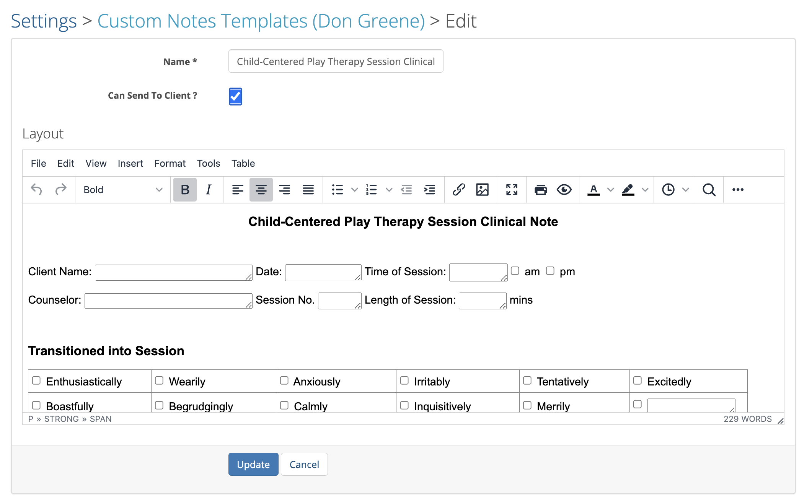Viewport: 812px width, 504px height.
Task: Uncheck the Can Send To Client checkbox
Action: [x=235, y=96]
